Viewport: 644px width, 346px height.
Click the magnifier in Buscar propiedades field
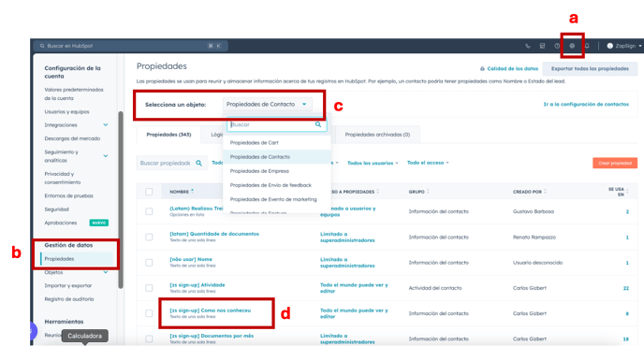(198, 163)
